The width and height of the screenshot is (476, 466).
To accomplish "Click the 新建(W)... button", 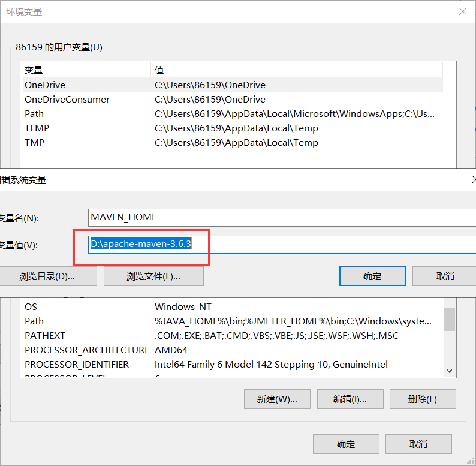I will (x=278, y=399).
